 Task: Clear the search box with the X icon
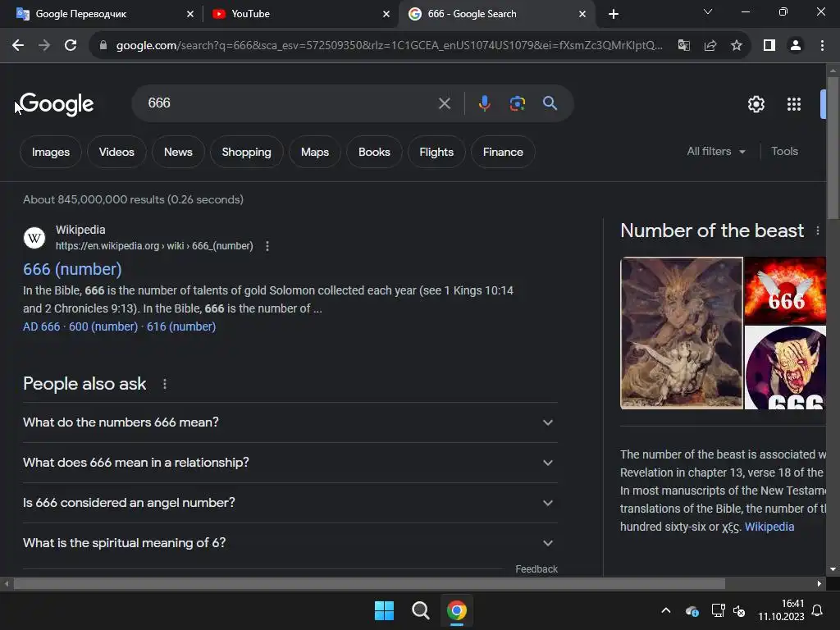[444, 103]
